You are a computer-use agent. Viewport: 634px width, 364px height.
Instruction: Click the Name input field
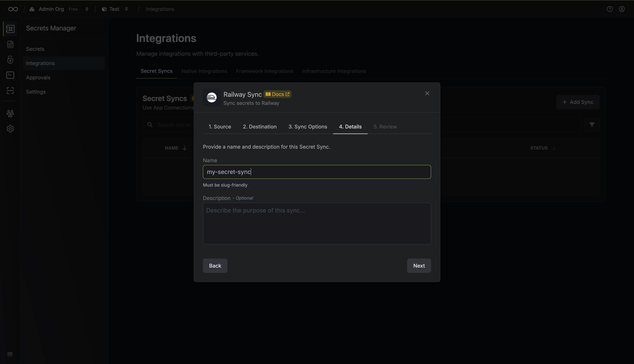pyautogui.click(x=317, y=172)
